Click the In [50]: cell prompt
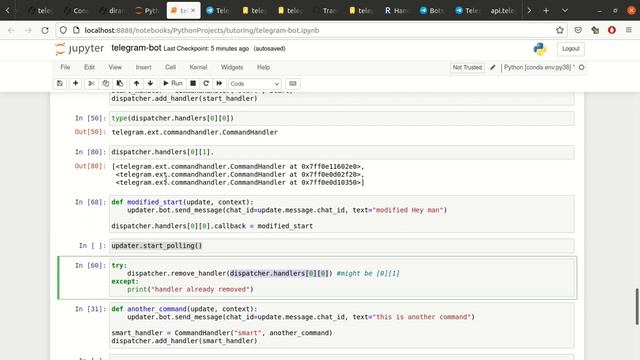This screenshot has height=360, width=640. coord(90,118)
